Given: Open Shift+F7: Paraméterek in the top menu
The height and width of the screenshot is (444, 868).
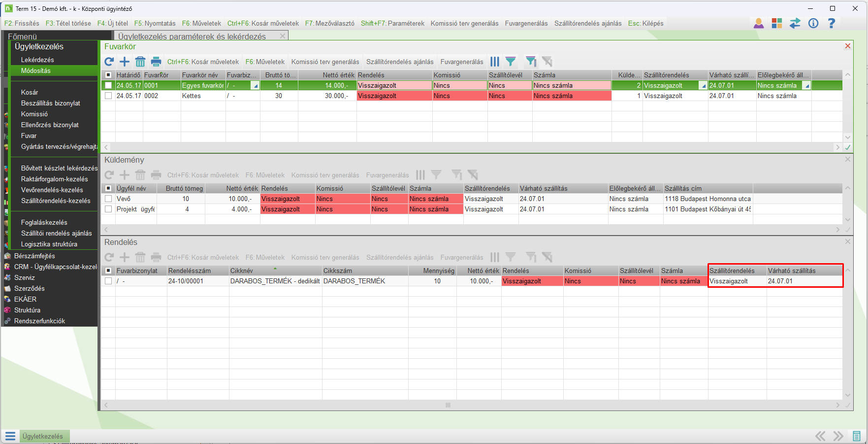Looking at the screenshot, I should coord(392,23).
